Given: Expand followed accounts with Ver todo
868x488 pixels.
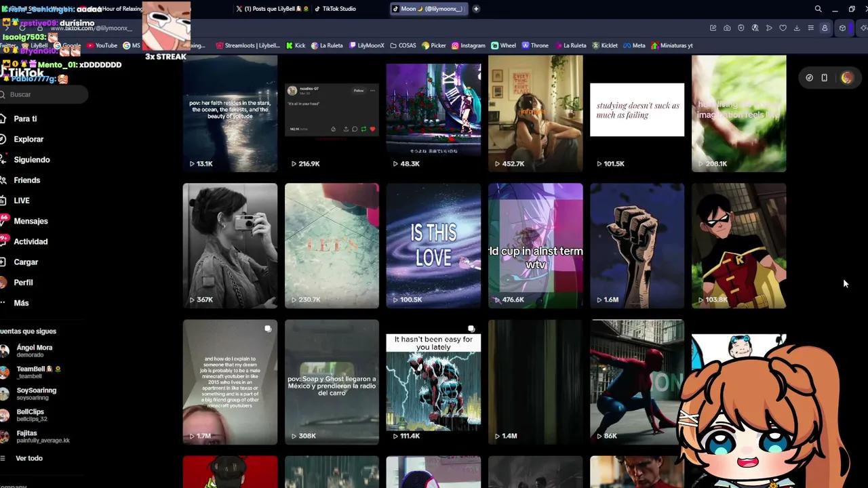Looking at the screenshot, I should pyautogui.click(x=29, y=458).
